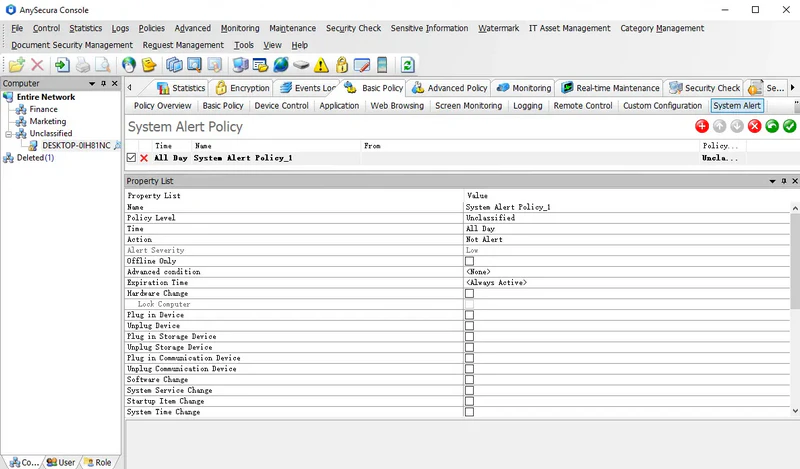Click the blue globe browser toolbar icon

[x=281, y=65]
